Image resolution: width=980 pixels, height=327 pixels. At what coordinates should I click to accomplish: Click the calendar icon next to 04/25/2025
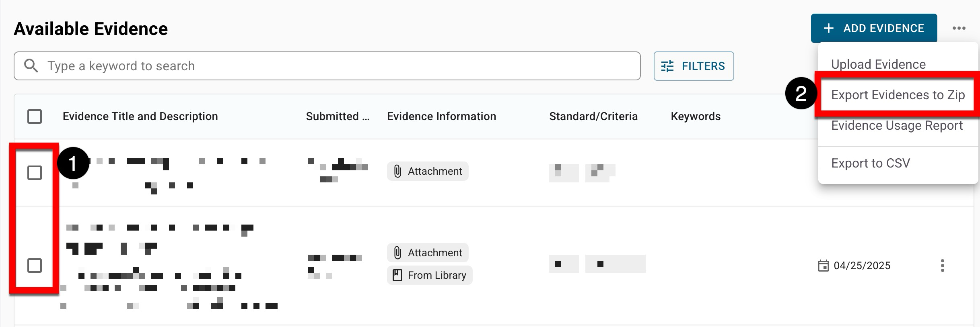(823, 266)
